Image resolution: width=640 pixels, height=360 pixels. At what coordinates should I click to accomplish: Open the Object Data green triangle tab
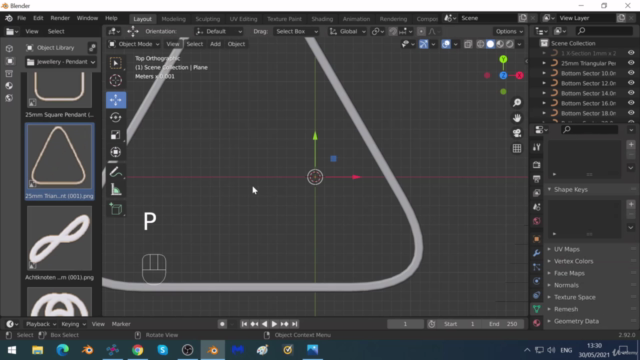[x=537, y=309]
